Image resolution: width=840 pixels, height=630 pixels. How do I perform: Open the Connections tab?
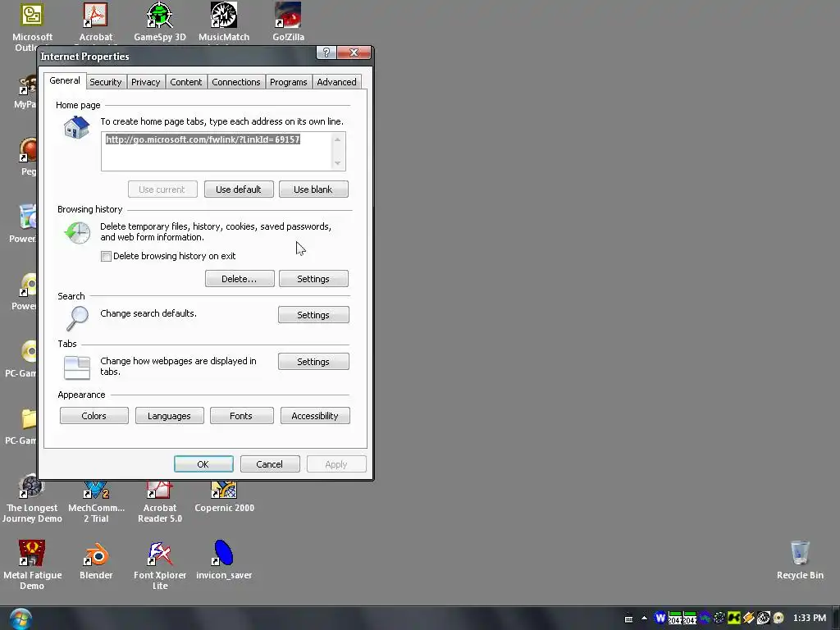click(235, 82)
